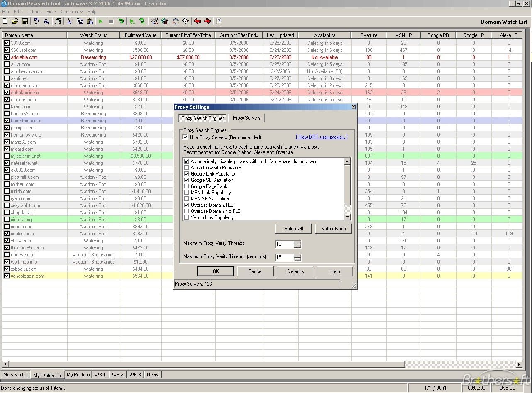Click the New document toolbar icon
Image resolution: width=532 pixels, height=393 pixels.
click(x=5, y=21)
